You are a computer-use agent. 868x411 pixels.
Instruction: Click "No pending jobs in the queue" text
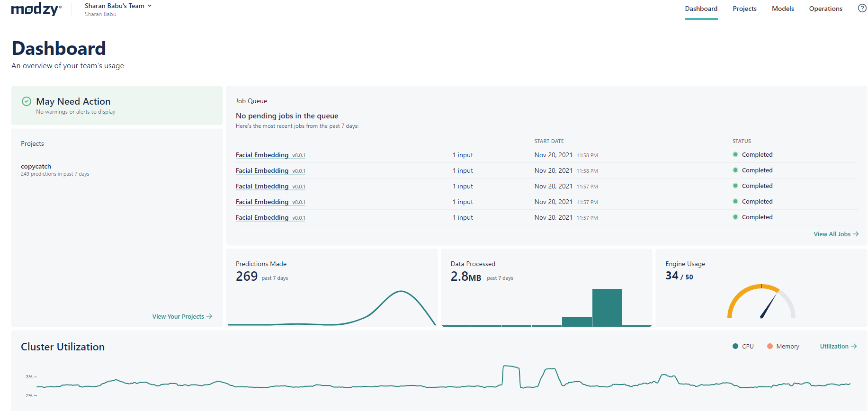point(287,116)
